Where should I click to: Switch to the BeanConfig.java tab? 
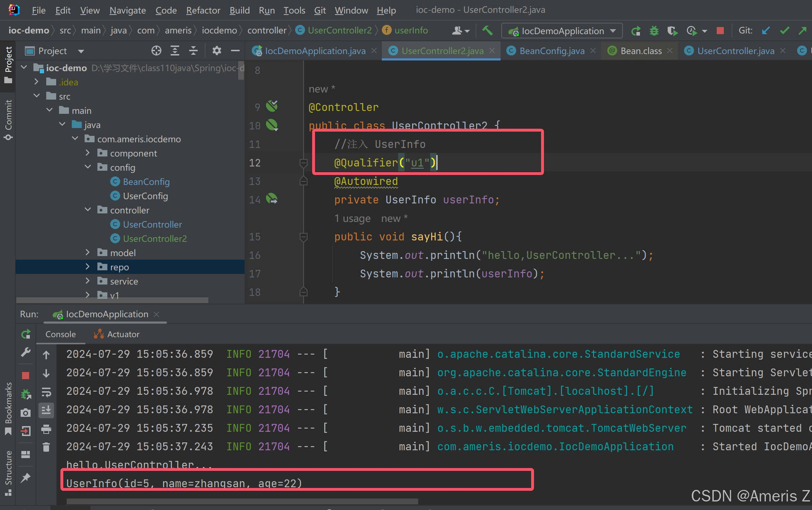[x=551, y=51]
